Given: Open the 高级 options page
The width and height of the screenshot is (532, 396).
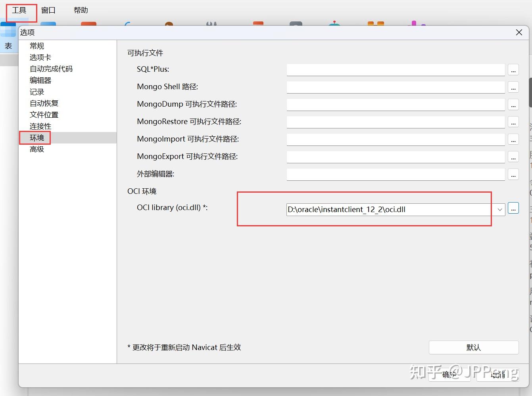Looking at the screenshot, I should [x=36, y=149].
